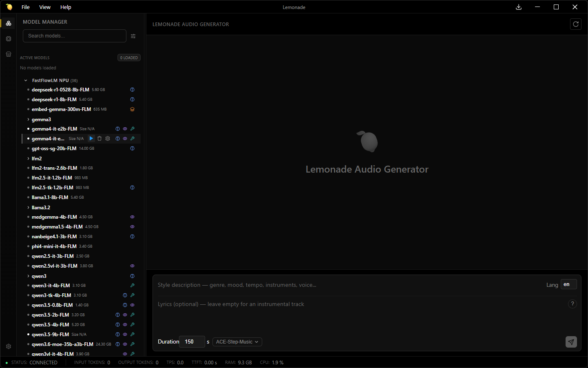Click the STATUS: CONNECTED indicator
The image size is (588, 368).
[32, 362]
